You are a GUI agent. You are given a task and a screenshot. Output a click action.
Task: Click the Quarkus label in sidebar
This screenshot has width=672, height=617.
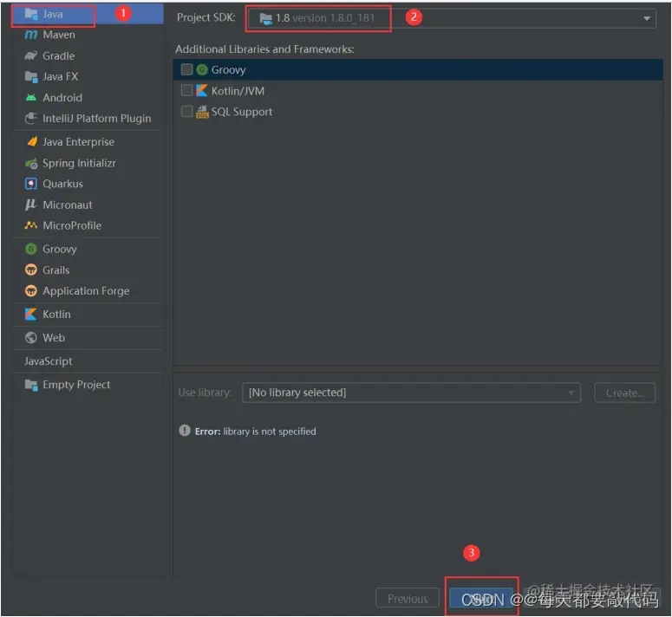point(63,184)
